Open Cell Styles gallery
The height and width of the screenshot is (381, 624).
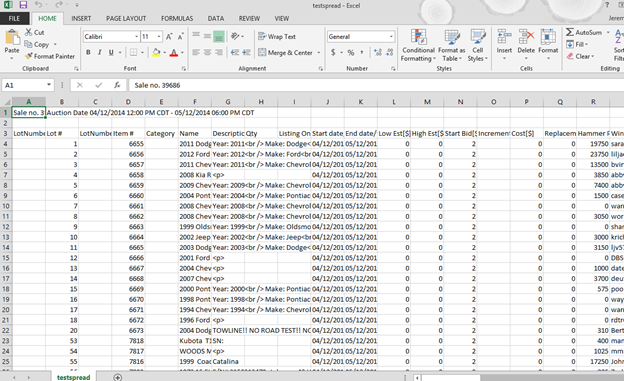478,45
